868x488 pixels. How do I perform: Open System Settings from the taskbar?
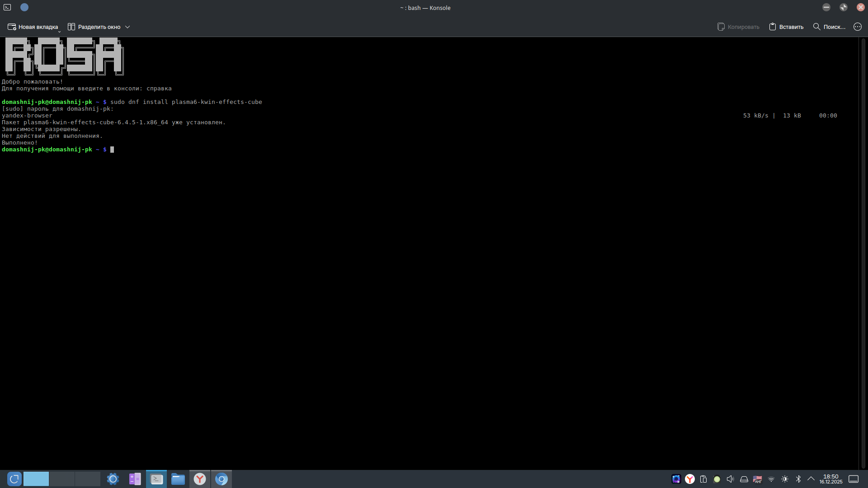tap(113, 479)
